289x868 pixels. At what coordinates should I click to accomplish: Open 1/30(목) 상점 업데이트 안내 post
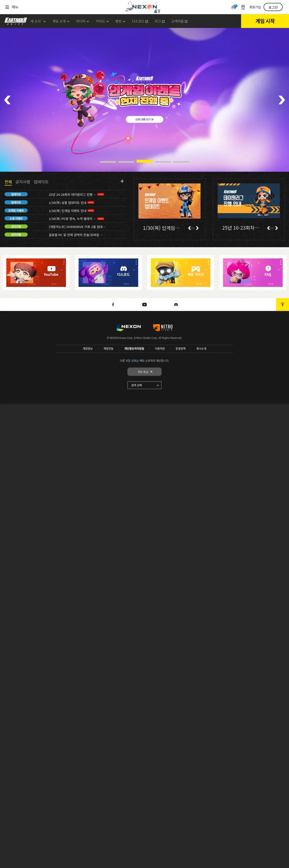coord(67,203)
